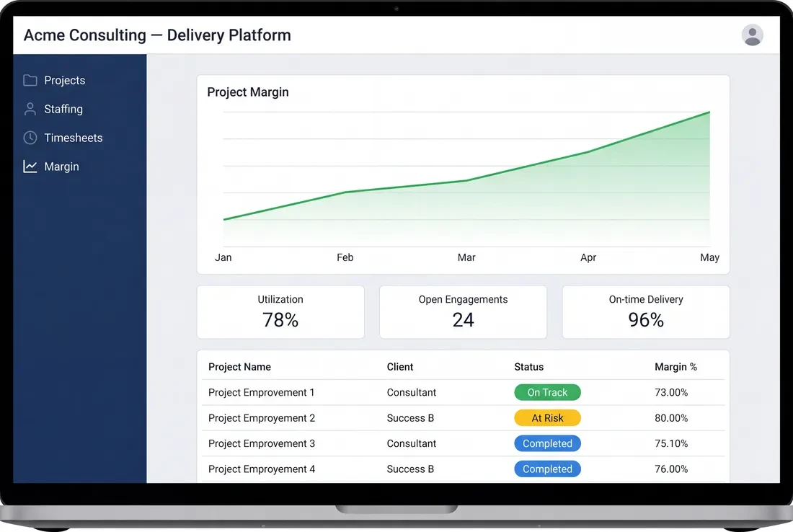The image size is (793, 532).
Task: Select the Jan axis label
Action: pyautogui.click(x=223, y=257)
